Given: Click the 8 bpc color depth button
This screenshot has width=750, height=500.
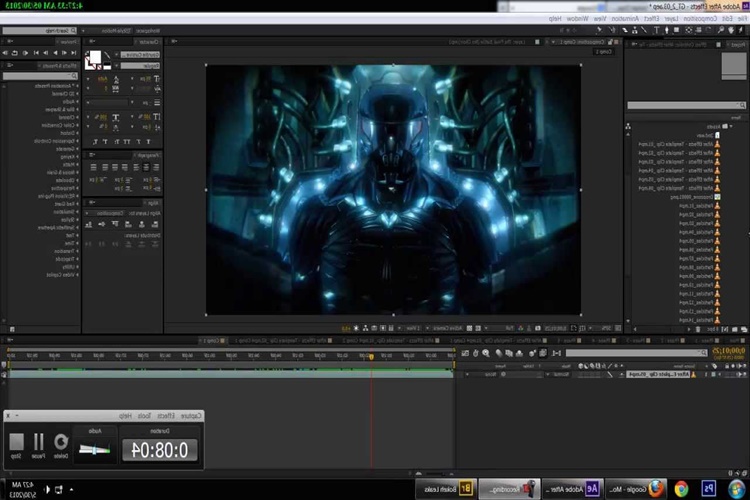Looking at the screenshot, I should tap(712, 329).
